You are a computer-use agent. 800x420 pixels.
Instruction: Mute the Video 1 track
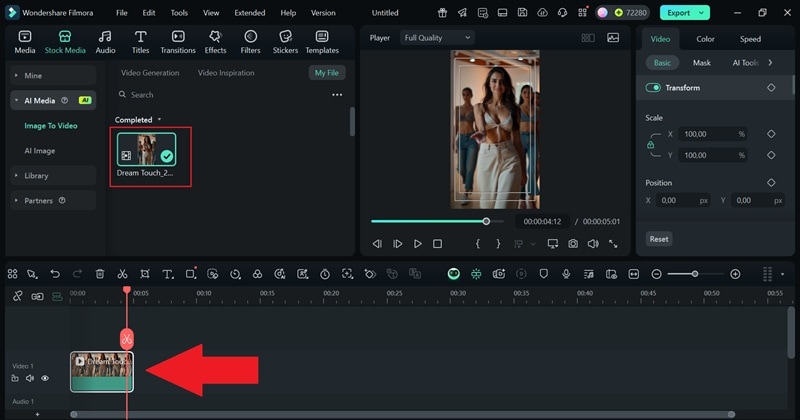(30, 378)
